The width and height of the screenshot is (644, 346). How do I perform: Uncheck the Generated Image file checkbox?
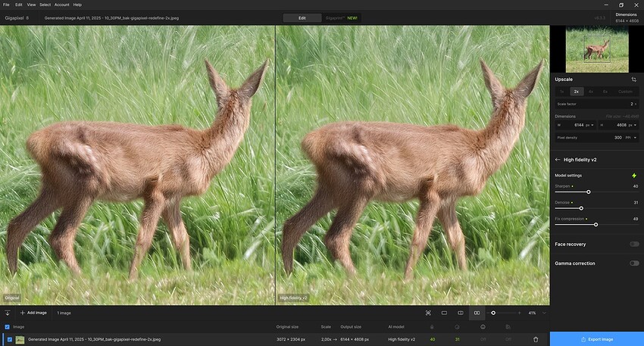(x=8, y=339)
